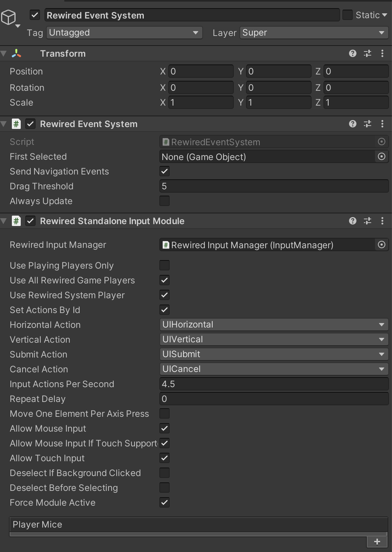Viewport: 392px width, 552px height.
Task: Open object picker for Script field
Action: 382,142
